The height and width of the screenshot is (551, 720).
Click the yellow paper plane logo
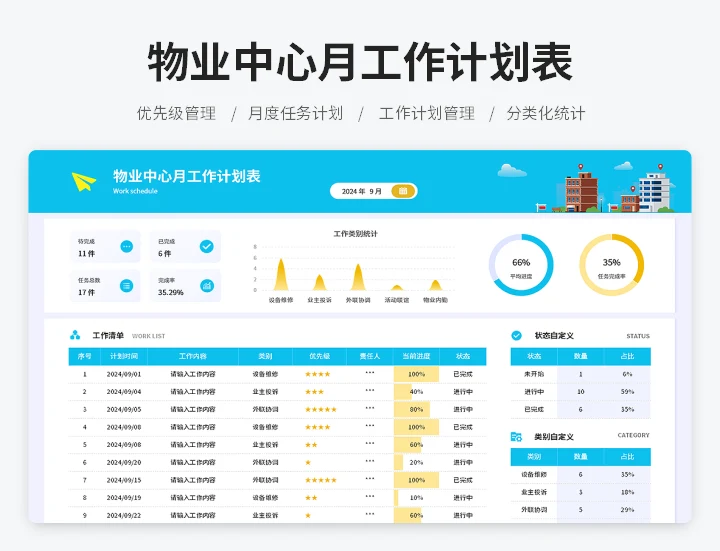click(x=84, y=182)
